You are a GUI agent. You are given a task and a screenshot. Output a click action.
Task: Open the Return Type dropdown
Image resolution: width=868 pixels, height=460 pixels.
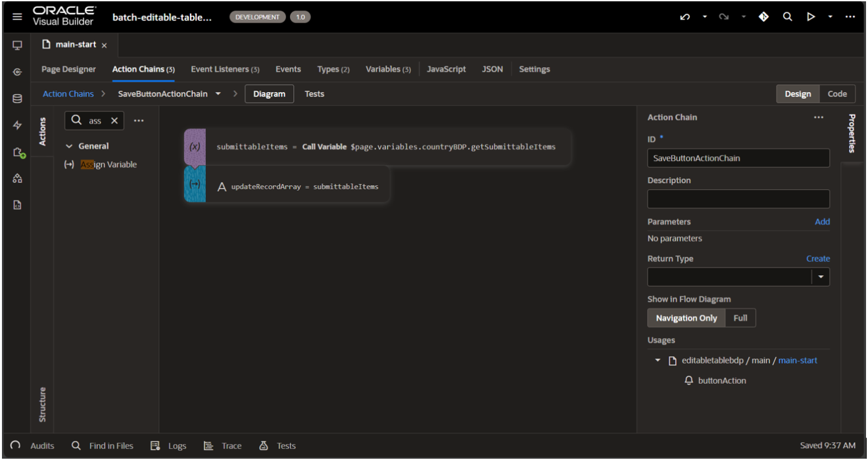coord(821,277)
